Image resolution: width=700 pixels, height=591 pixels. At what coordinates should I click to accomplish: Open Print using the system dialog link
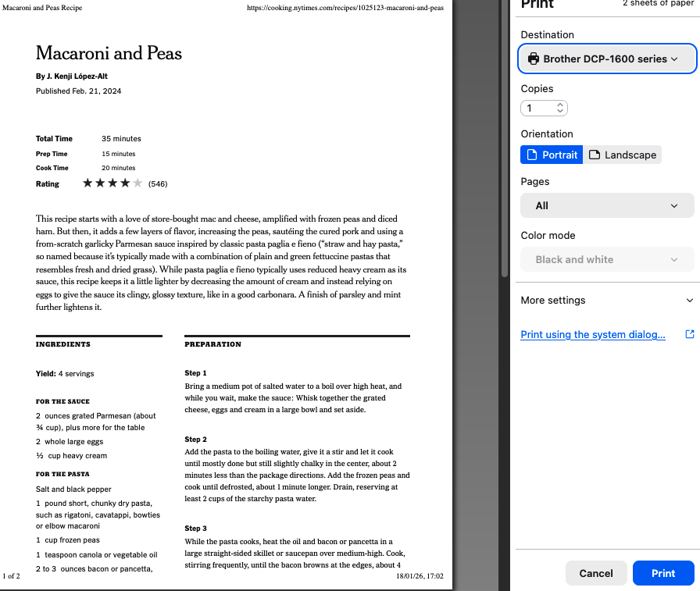click(593, 334)
